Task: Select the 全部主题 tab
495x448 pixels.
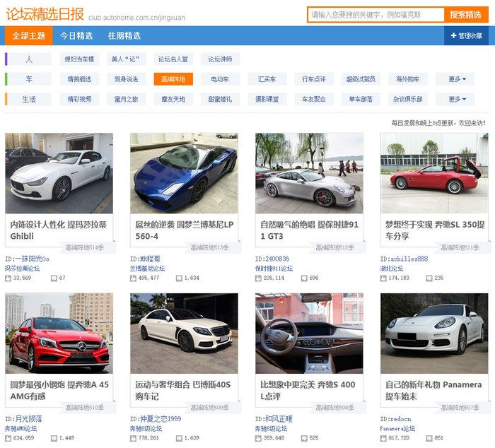Action: (29, 35)
